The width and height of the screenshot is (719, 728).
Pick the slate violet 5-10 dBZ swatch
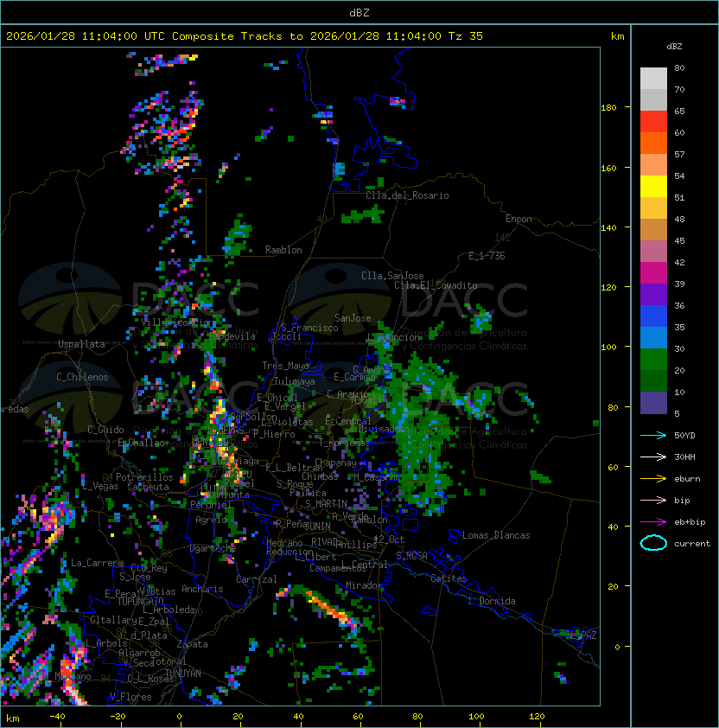coord(653,403)
